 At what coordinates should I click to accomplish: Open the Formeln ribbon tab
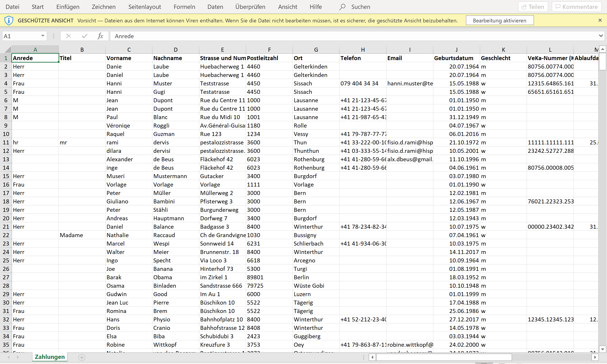coord(184,7)
